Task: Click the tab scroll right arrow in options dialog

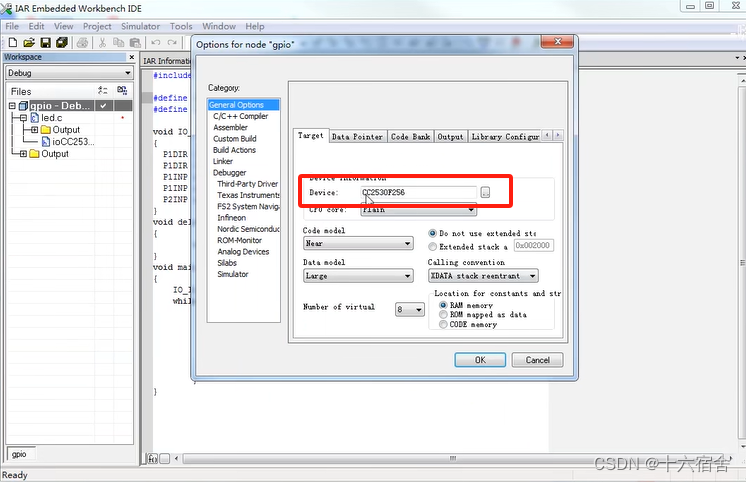Action: [558, 135]
